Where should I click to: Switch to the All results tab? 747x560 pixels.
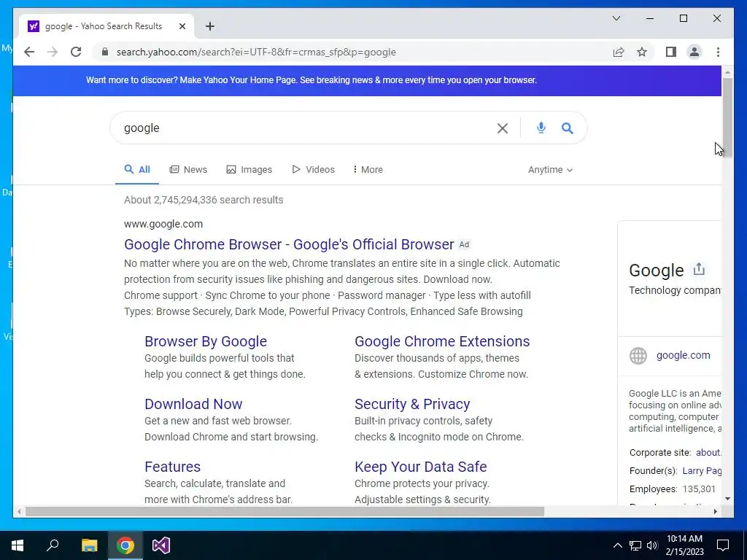(137, 169)
